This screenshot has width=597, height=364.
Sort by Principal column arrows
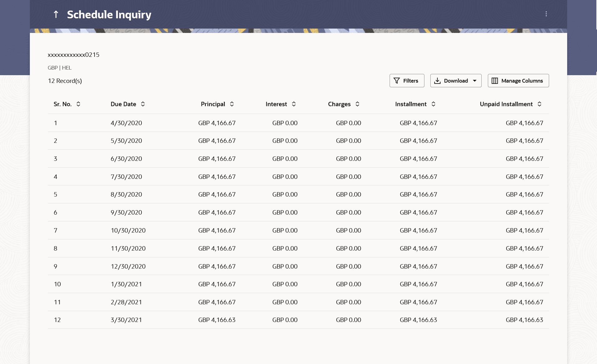(x=232, y=104)
